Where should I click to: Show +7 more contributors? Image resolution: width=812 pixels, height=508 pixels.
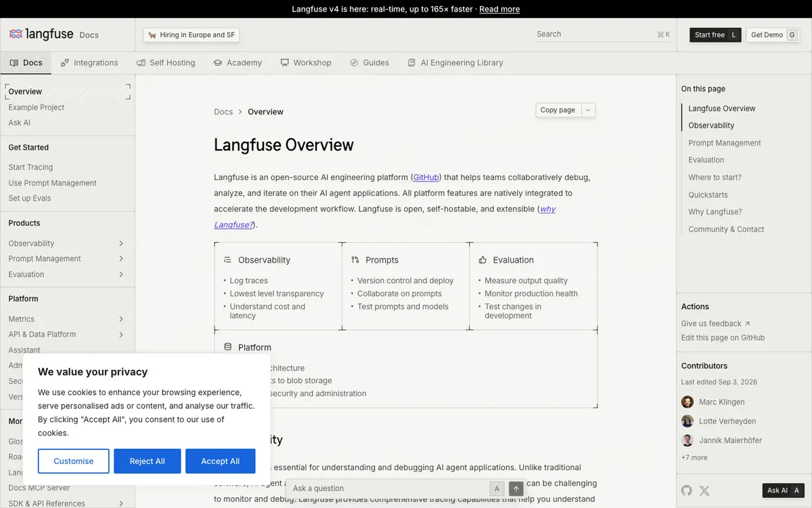click(x=694, y=458)
